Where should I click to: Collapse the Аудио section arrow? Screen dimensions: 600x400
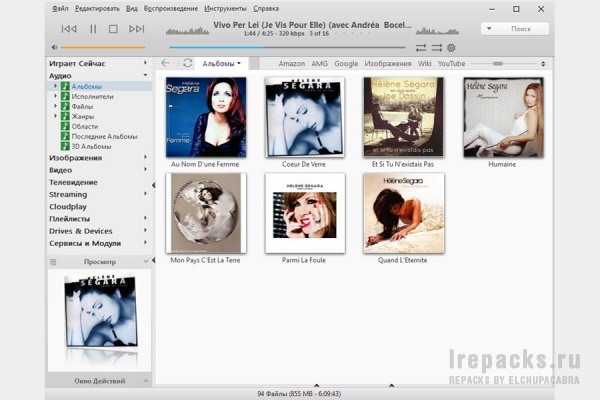145,75
